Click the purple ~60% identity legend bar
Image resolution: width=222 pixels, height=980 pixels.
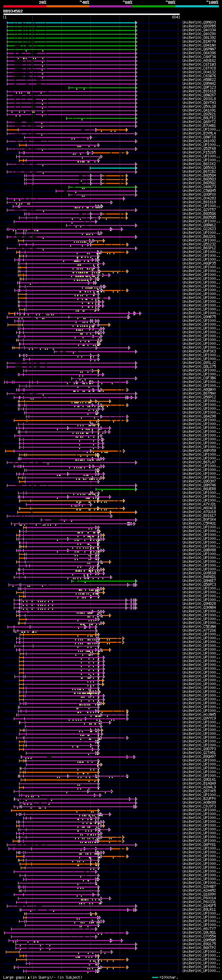tap(111, 7)
